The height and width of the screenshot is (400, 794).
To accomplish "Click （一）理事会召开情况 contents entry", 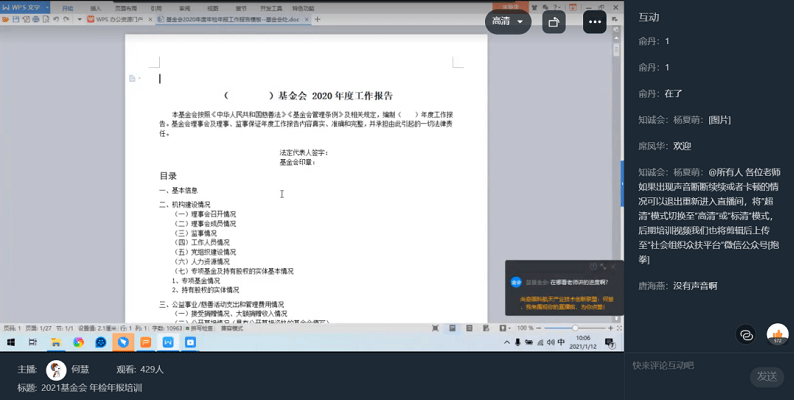I will point(205,214).
